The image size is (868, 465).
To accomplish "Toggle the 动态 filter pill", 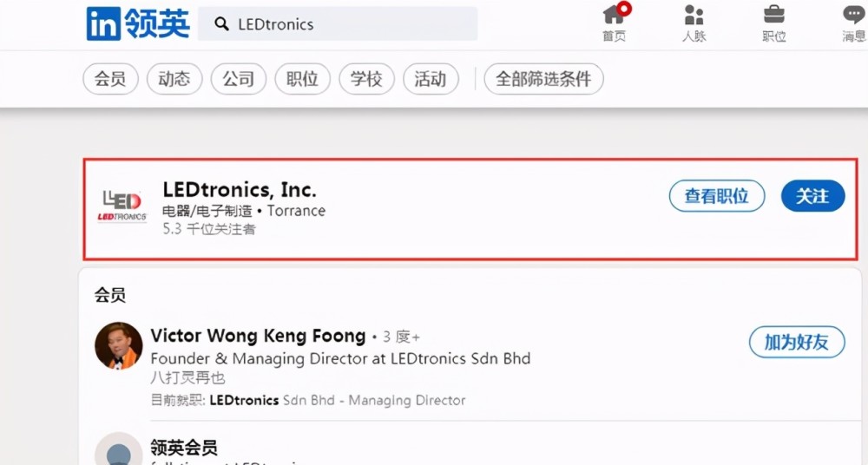I will 174,79.
